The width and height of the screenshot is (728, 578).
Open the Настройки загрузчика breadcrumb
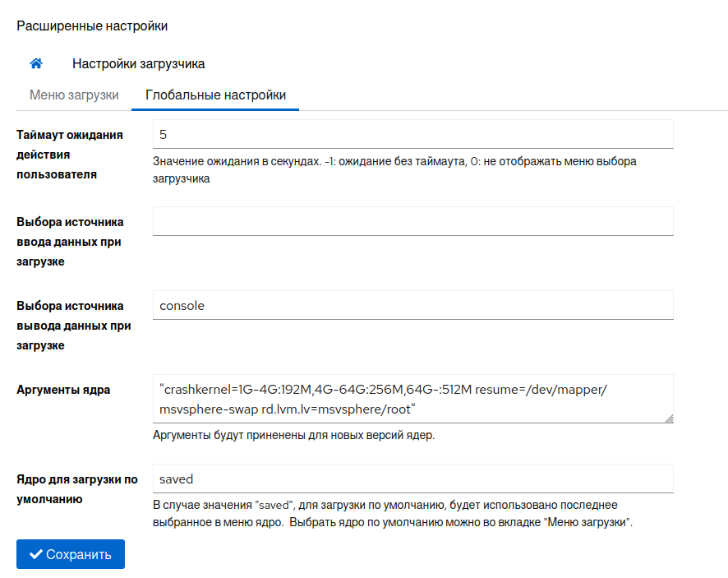point(138,63)
